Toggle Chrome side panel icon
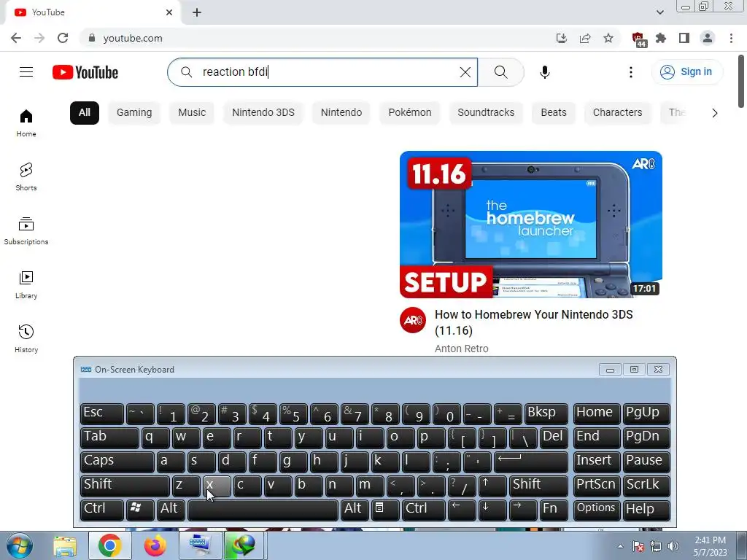 point(684,38)
